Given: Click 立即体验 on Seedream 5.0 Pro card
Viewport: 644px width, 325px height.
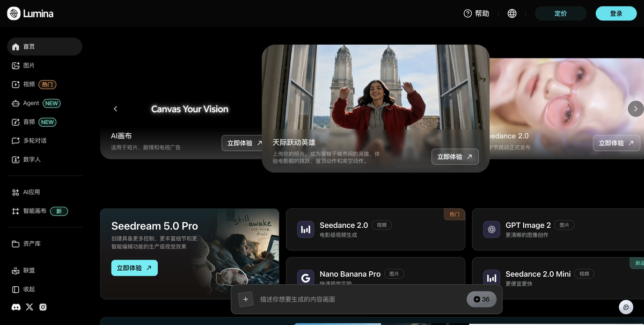Looking at the screenshot, I should (x=134, y=268).
